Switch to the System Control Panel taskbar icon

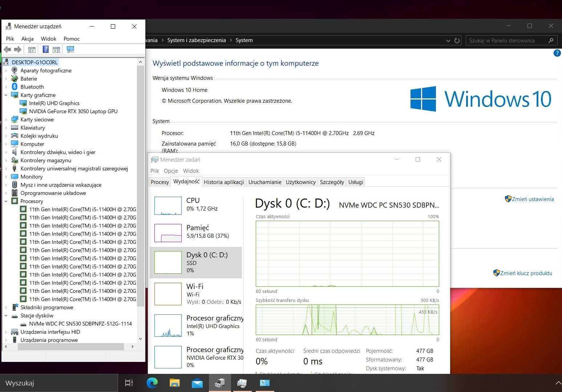tap(264, 383)
